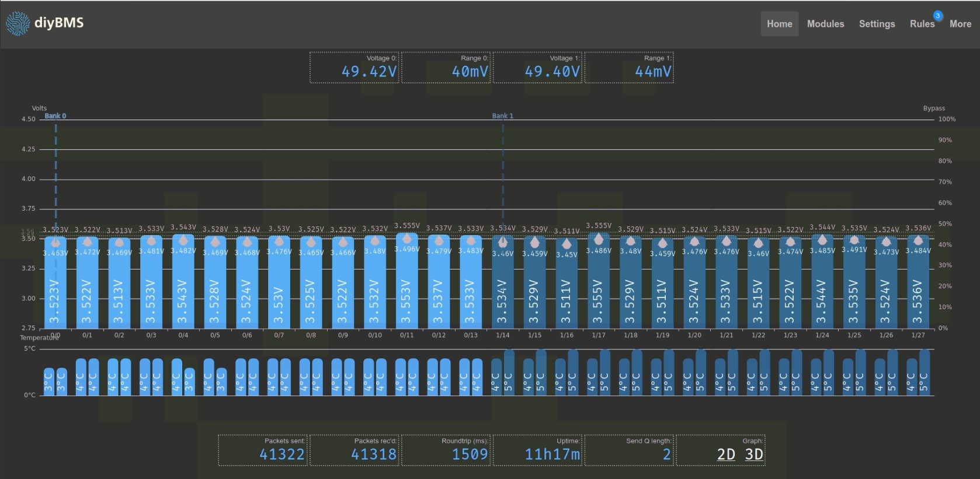Click the voltage bar for cell 0/11
Image resolution: width=980 pixels, height=479 pixels.
click(406, 281)
